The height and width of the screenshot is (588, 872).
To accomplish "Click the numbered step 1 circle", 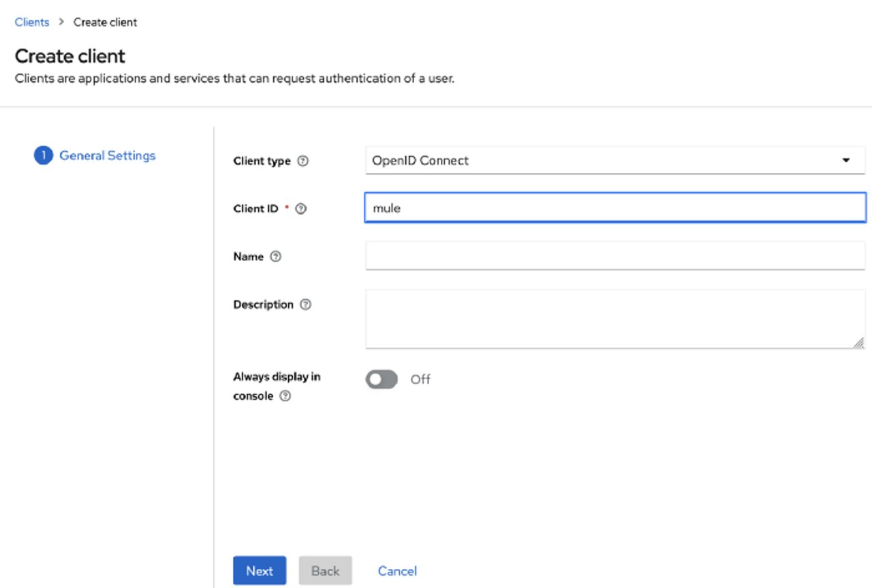I will [43, 155].
